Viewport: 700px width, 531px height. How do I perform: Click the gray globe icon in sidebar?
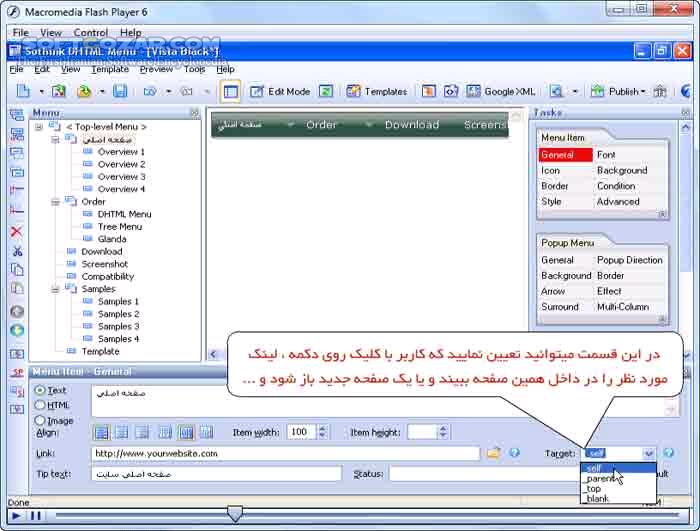point(17,311)
